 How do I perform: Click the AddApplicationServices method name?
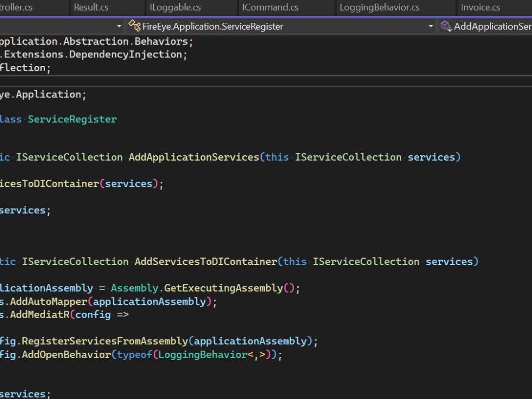(194, 157)
